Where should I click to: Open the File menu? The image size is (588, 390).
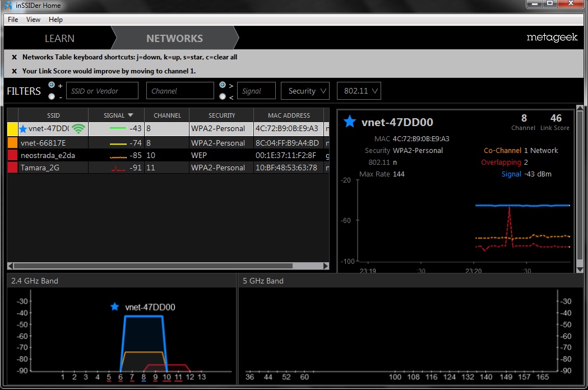tap(13, 20)
